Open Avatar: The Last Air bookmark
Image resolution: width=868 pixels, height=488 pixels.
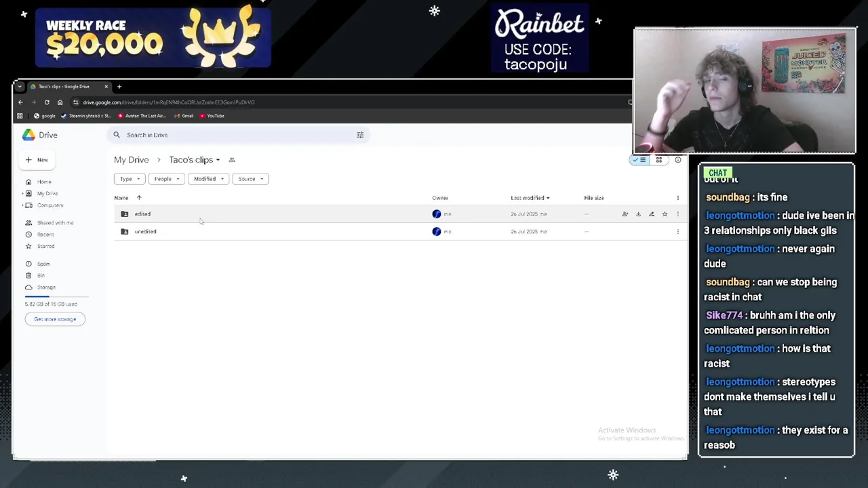point(142,116)
